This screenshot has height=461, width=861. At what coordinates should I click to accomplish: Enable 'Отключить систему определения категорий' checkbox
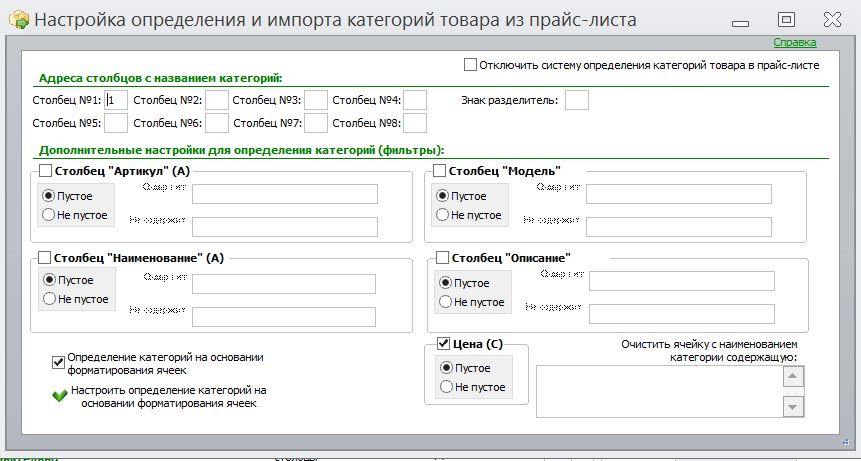[470, 65]
